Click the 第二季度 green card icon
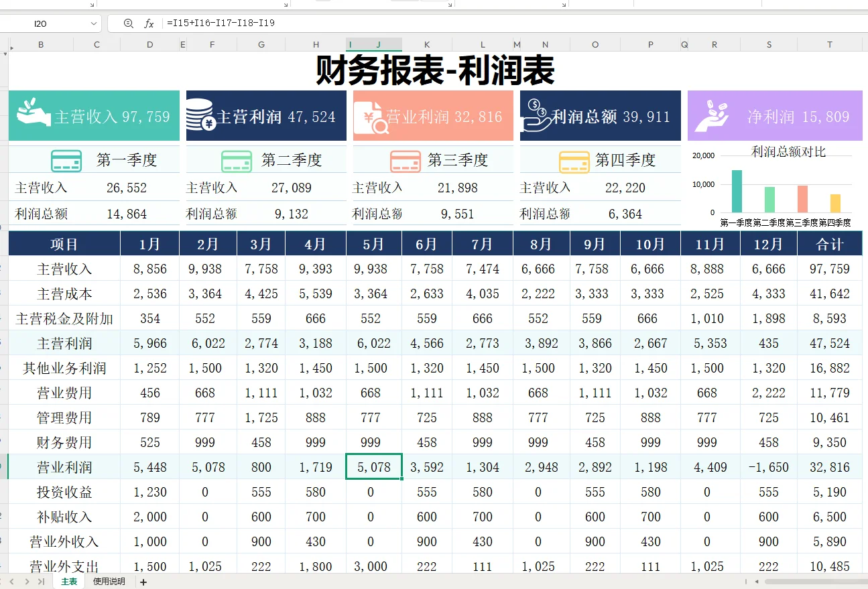Image resolution: width=868 pixels, height=589 pixels. pos(237,161)
